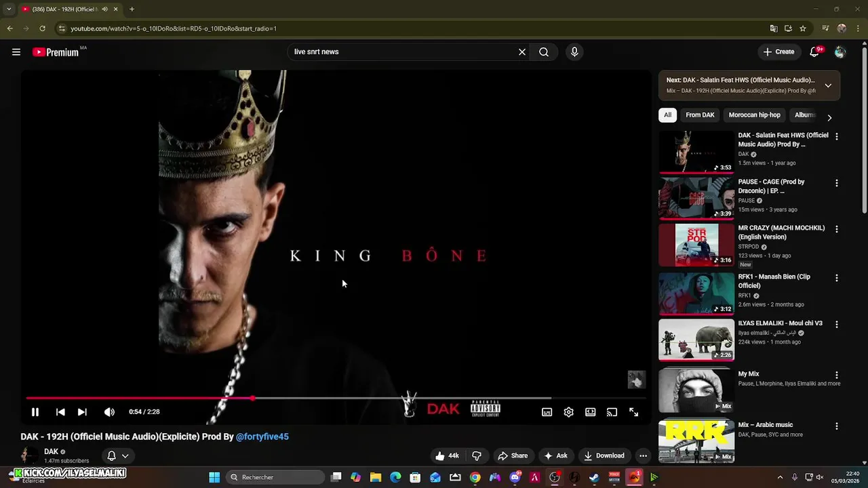Show more filter chips with the arrow
The width and height of the screenshot is (868, 488).
(829, 117)
